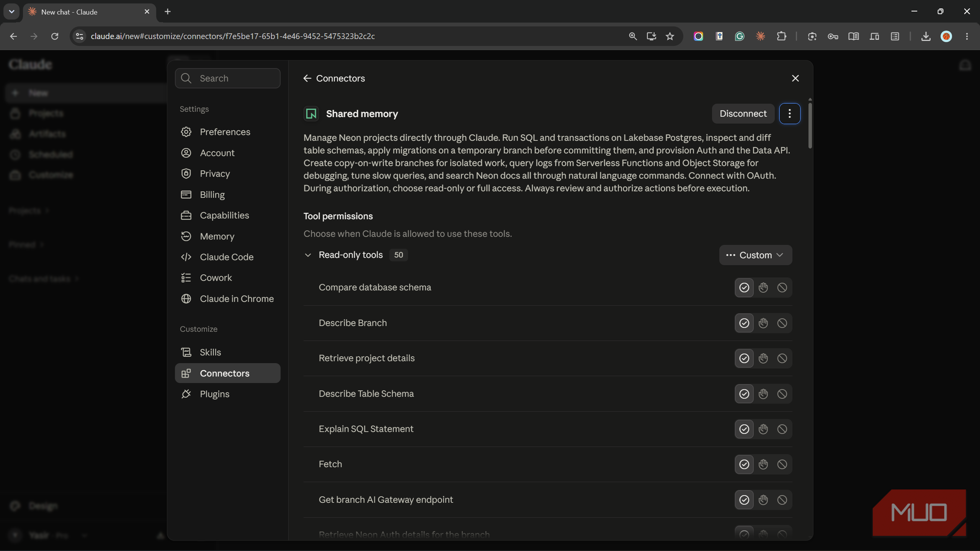Open Cowork settings
This screenshot has width=980, height=551.
(227, 278)
